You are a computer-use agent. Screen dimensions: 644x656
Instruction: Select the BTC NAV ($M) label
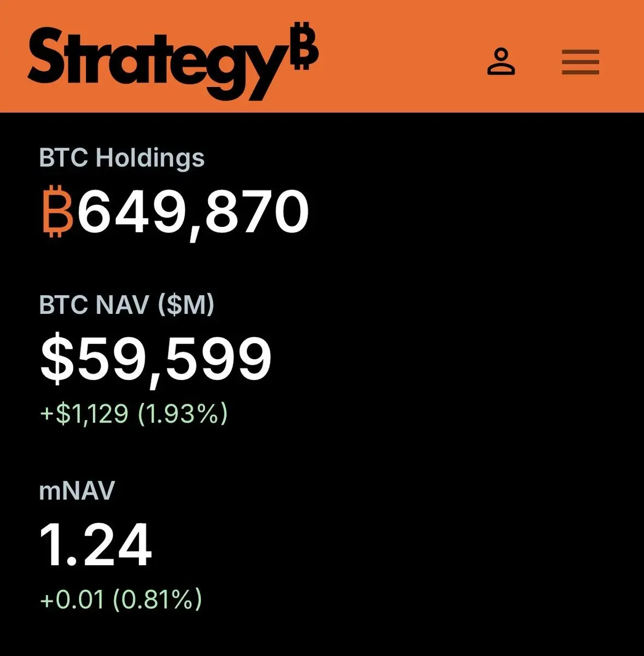coord(126,304)
